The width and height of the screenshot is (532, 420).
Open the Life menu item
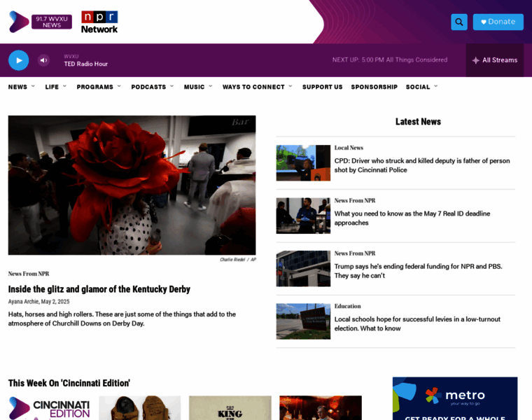(x=52, y=87)
